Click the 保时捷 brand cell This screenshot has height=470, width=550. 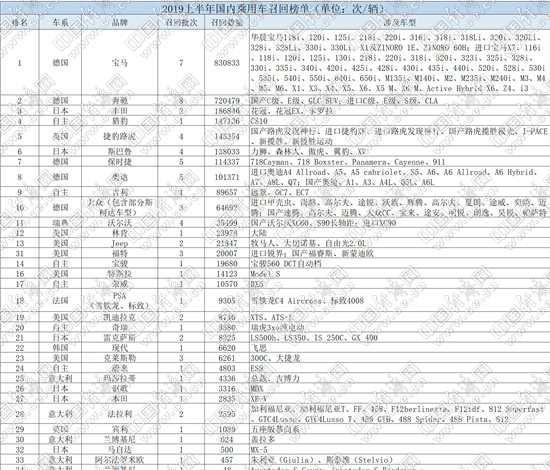120,162
